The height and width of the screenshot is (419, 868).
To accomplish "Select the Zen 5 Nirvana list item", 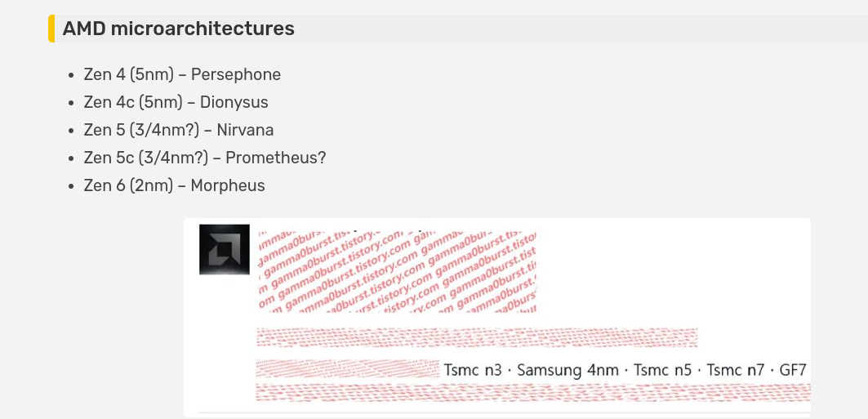I will pyautogui.click(x=179, y=130).
